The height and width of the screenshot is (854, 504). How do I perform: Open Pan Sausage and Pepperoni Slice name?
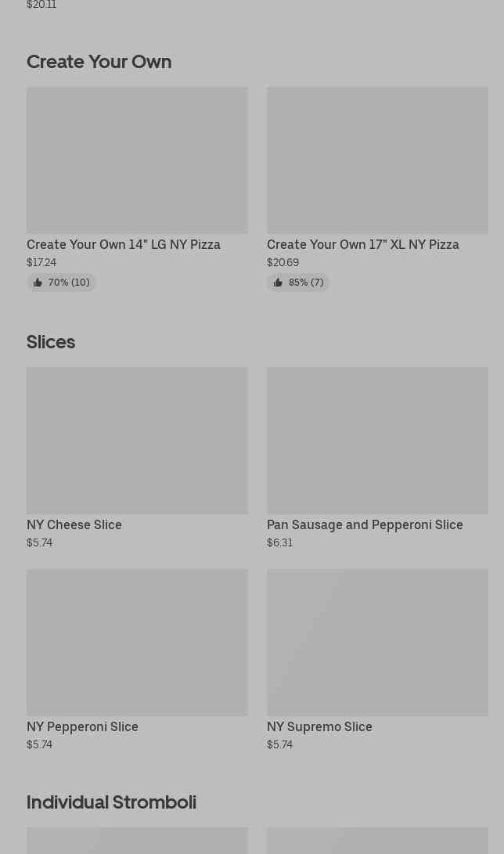(365, 524)
